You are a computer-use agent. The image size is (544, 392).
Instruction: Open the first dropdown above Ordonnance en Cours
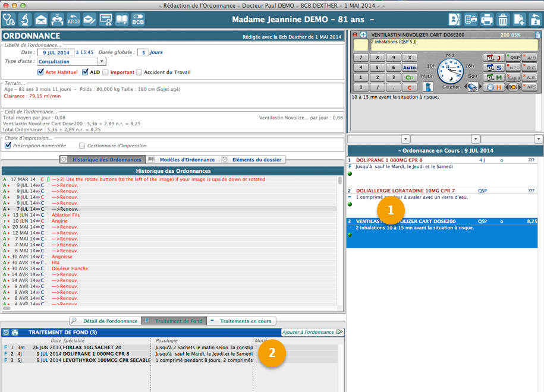point(405,140)
